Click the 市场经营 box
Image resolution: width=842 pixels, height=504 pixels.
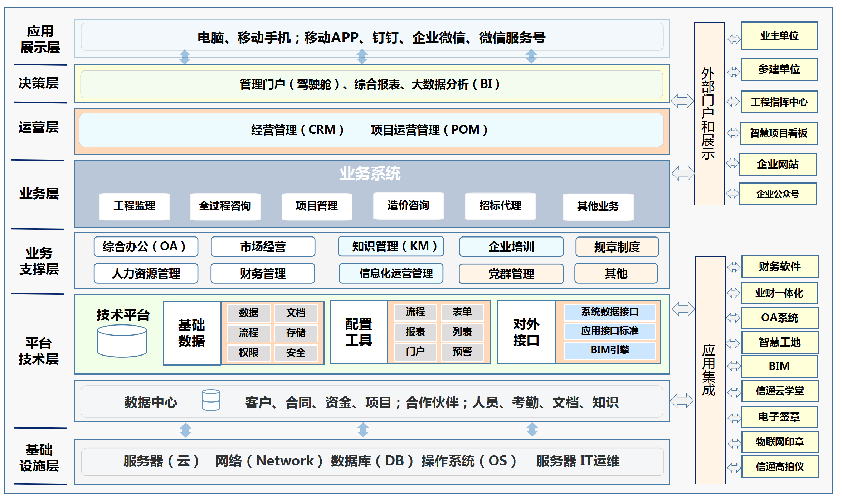[x=263, y=246]
